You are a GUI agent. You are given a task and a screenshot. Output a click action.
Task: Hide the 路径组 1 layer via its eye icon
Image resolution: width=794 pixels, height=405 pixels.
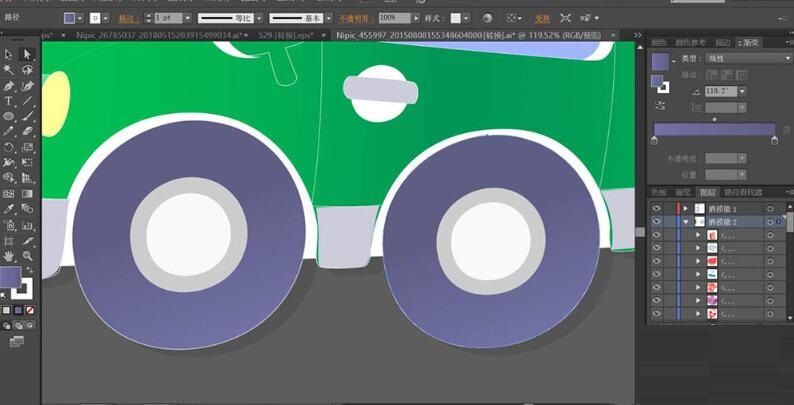(x=656, y=208)
